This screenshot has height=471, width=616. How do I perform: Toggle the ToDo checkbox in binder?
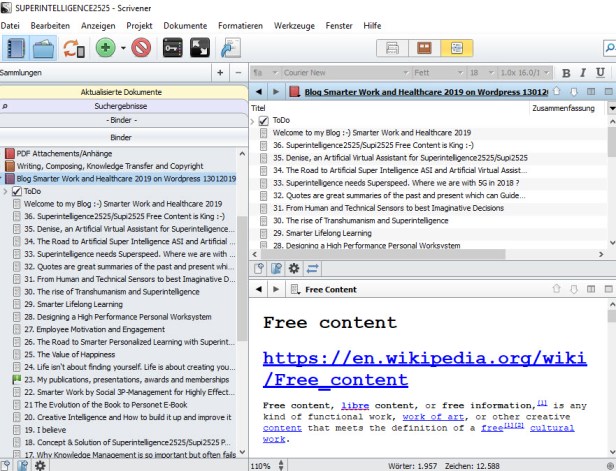pyautogui.click(x=18, y=191)
